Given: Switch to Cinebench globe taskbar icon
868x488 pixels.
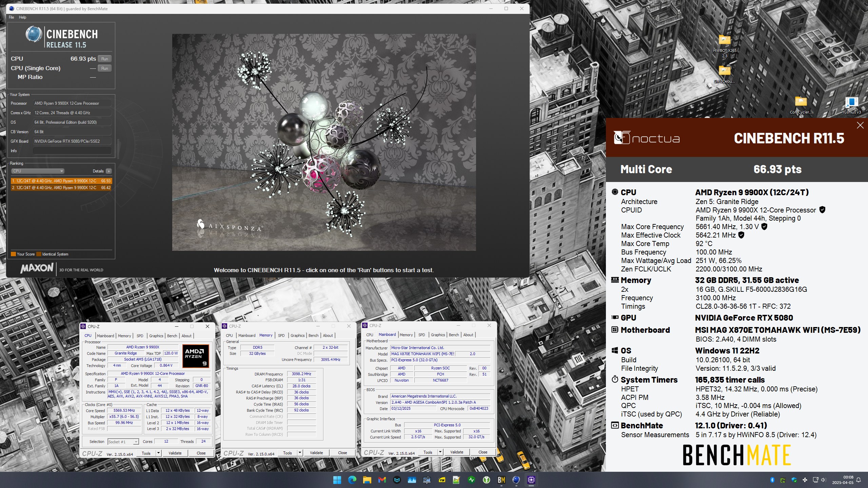Looking at the screenshot, I should tap(516, 480).
